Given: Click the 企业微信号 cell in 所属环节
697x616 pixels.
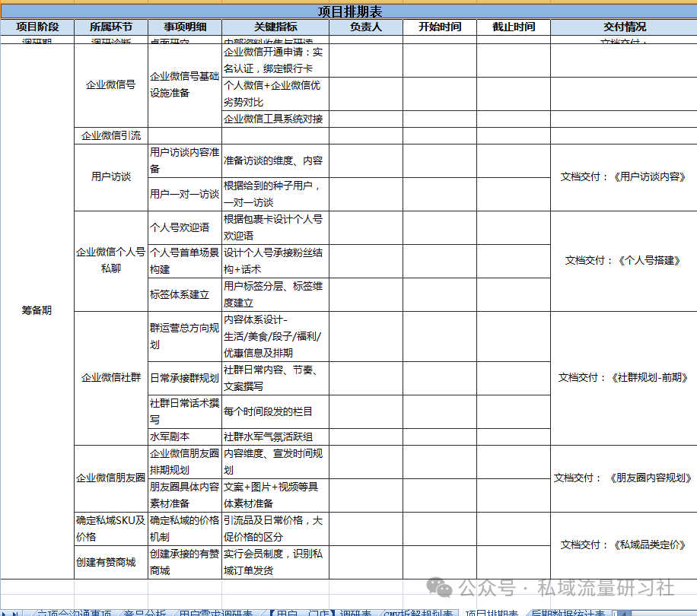Looking at the screenshot, I should (111, 85).
